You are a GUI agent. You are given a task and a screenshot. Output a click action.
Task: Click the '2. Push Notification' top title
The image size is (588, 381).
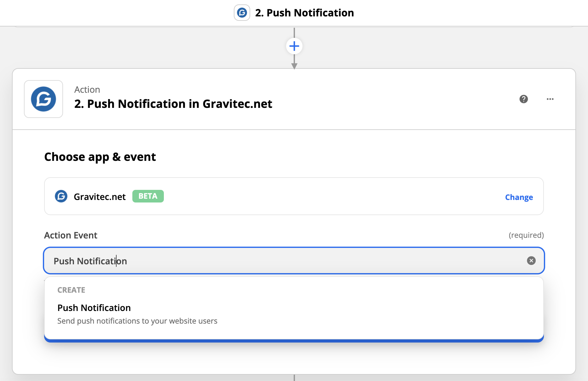(304, 13)
